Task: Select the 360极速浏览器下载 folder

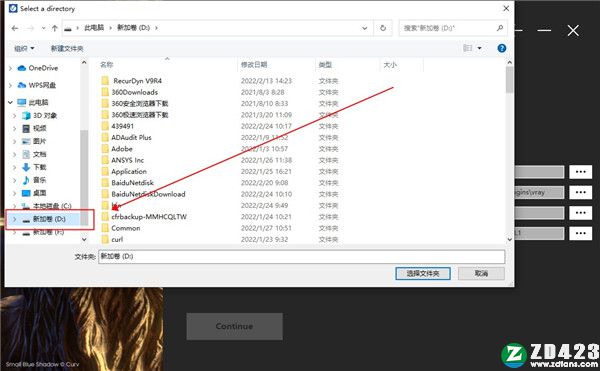Action: tap(139, 115)
